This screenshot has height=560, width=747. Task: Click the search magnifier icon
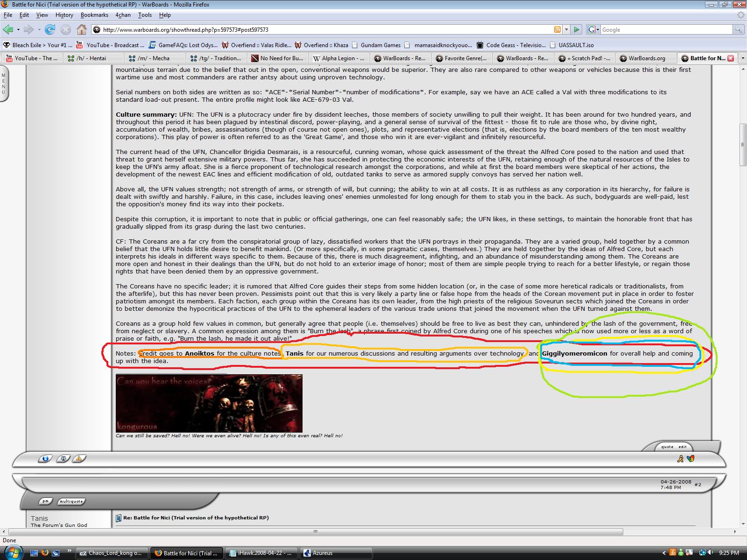[738, 29]
